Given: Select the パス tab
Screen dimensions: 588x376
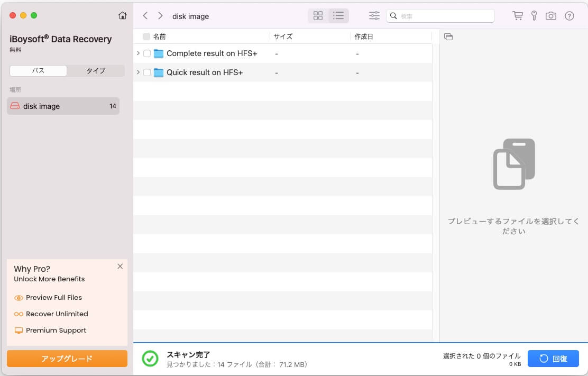Looking at the screenshot, I should pos(38,71).
